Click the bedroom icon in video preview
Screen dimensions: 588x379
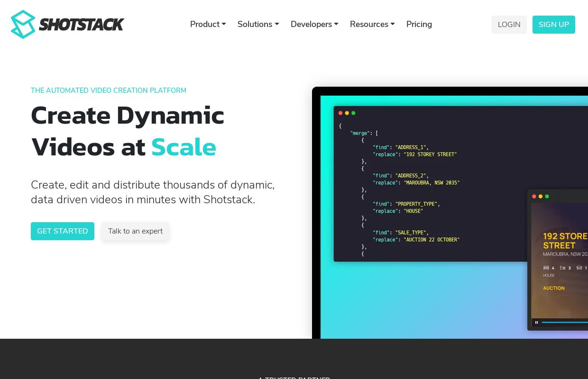[x=546, y=268]
